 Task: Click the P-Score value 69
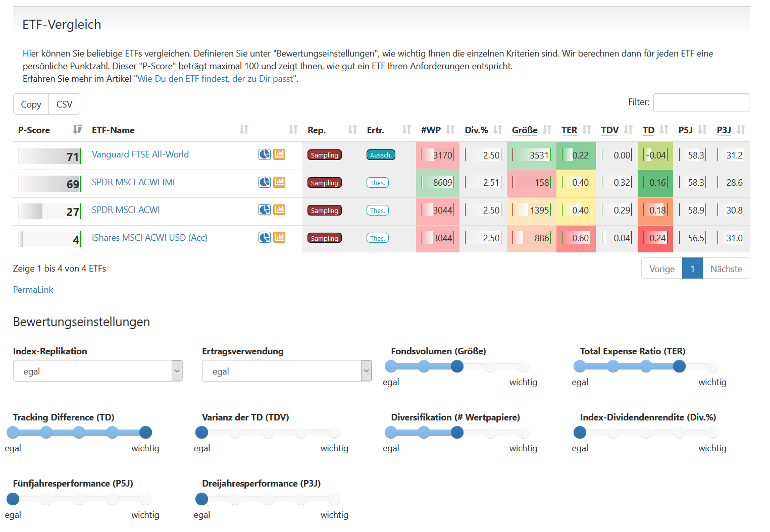point(73,184)
